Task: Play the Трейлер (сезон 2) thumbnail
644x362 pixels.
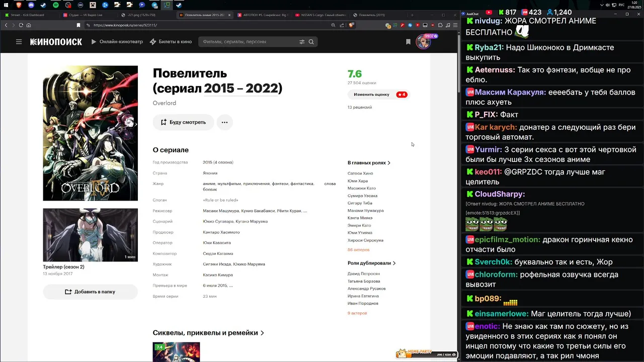Action: point(90,235)
